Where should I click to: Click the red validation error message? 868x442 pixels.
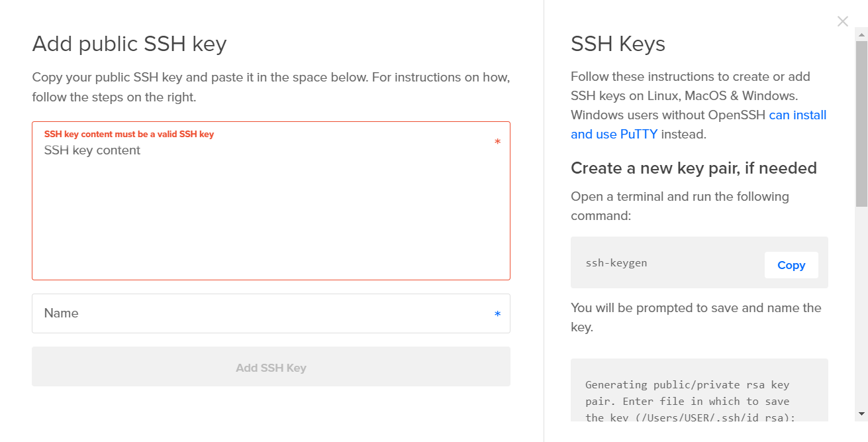point(128,133)
